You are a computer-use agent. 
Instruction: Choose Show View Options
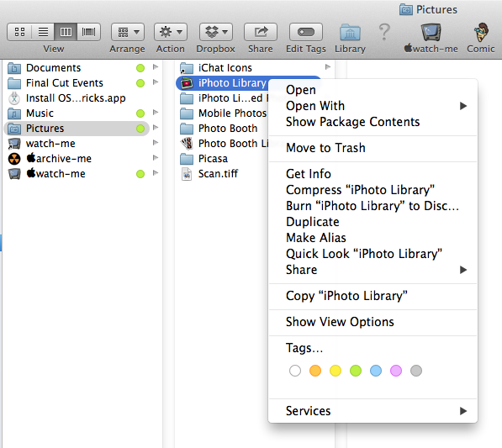tap(373, 322)
